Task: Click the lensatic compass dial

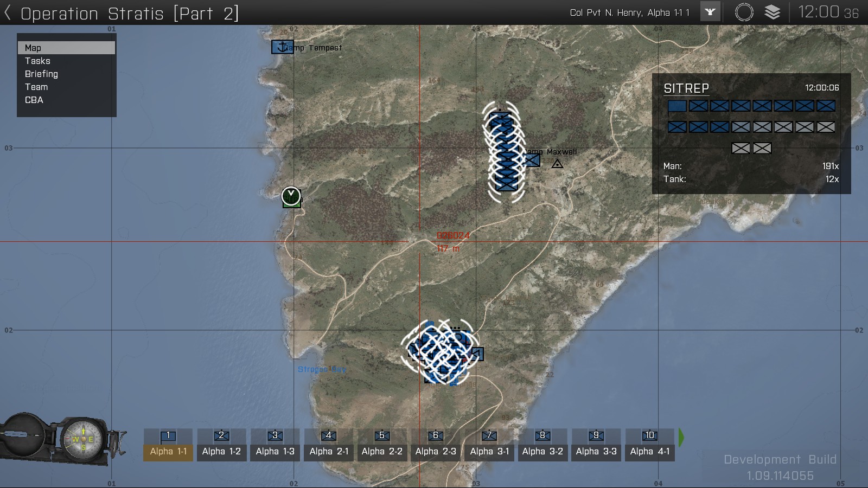Action: 83,439
